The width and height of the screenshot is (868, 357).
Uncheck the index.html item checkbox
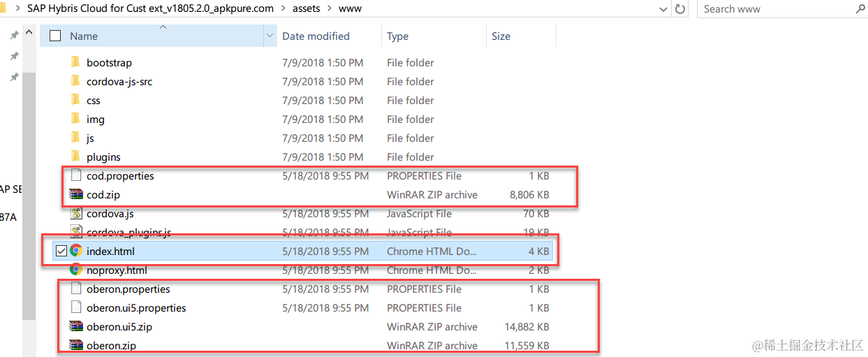(x=61, y=251)
